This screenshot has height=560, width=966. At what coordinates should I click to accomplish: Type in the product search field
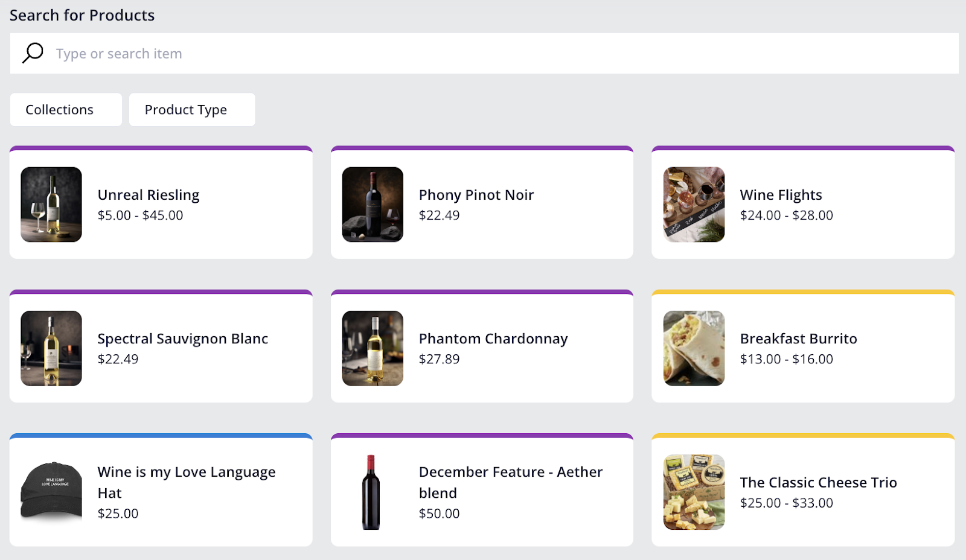point(483,54)
